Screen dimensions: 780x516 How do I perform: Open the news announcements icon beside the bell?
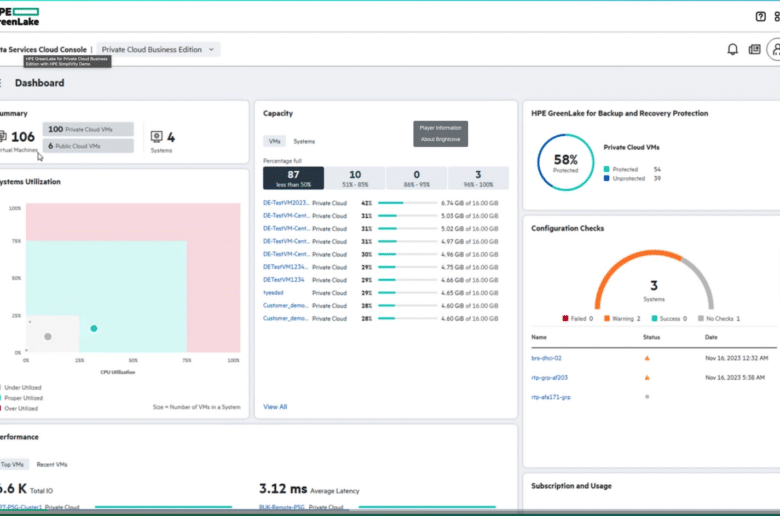click(755, 49)
